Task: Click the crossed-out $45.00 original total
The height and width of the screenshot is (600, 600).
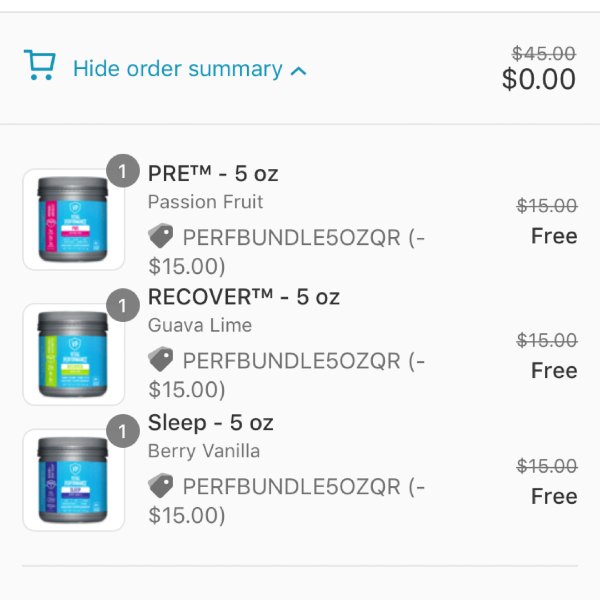Action: [x=544, y=53]
